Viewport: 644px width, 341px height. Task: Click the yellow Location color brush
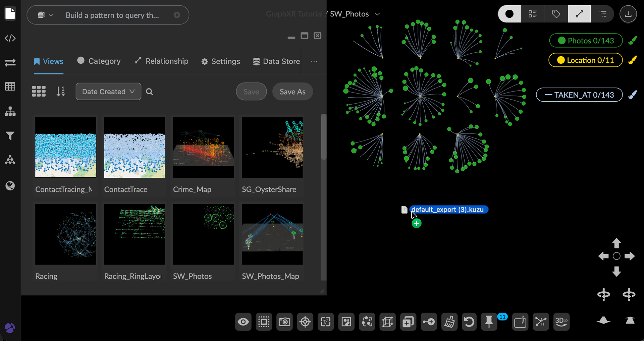633,60
